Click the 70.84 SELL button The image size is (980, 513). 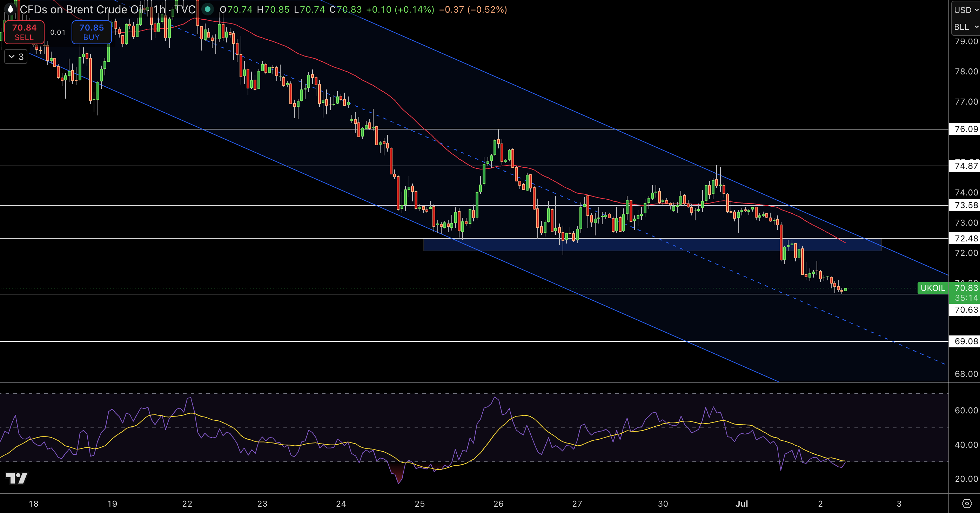(24, 32)
